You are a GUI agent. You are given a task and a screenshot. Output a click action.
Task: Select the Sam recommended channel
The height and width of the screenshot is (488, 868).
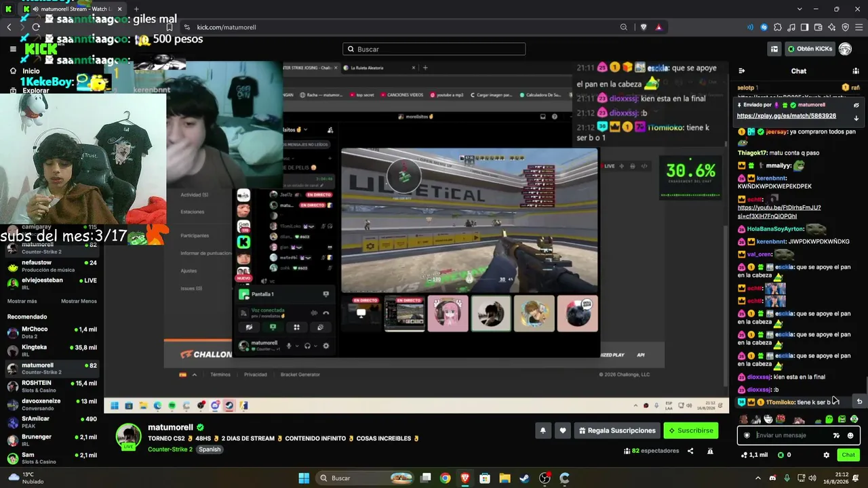(x=52, y=458)
